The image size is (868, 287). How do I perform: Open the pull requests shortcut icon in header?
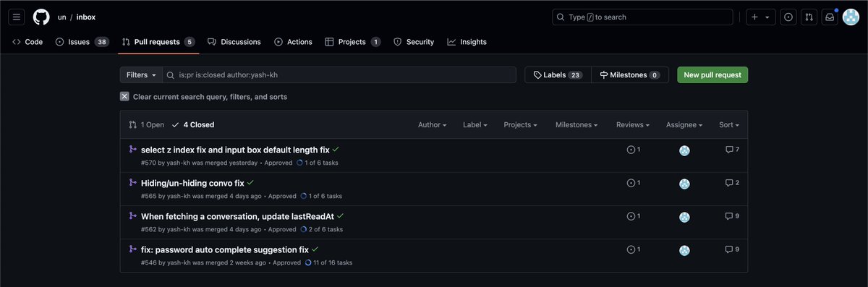[809, 17]
